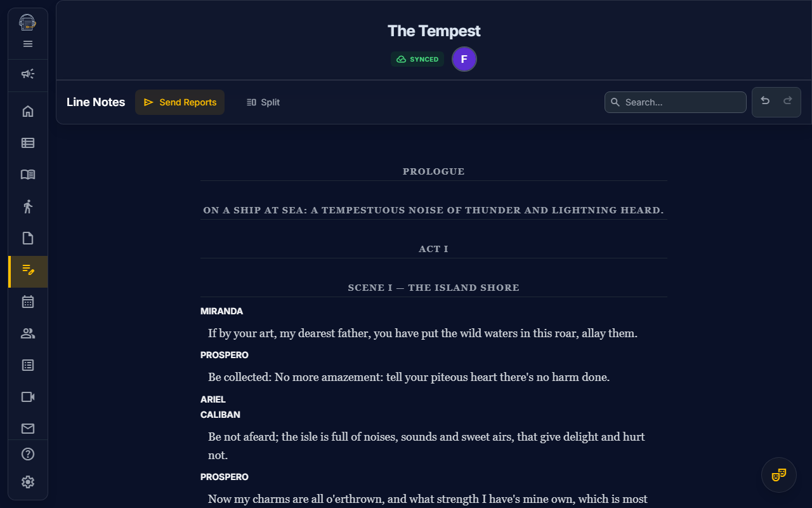Open the settings gear icon
The width and height of the screenshot is (812, 508).
[28, 482]
